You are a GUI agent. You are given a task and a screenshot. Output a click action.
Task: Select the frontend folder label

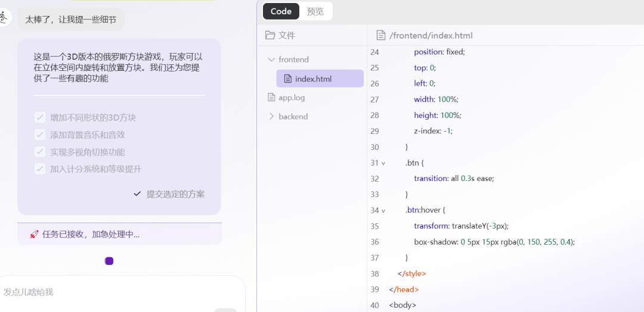coord(293,60)
